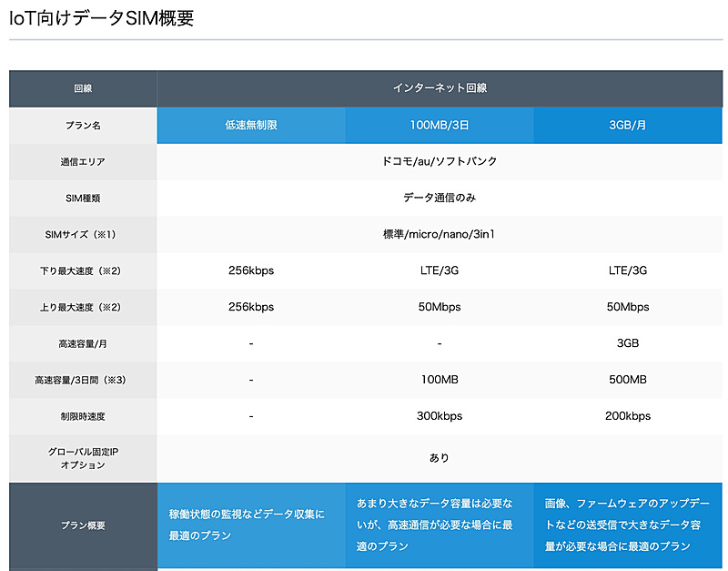Screen dimensions: 728x571
Task: Click the ドコモ/au/ソフトバンク cell
Action: [x=440, y=162]
